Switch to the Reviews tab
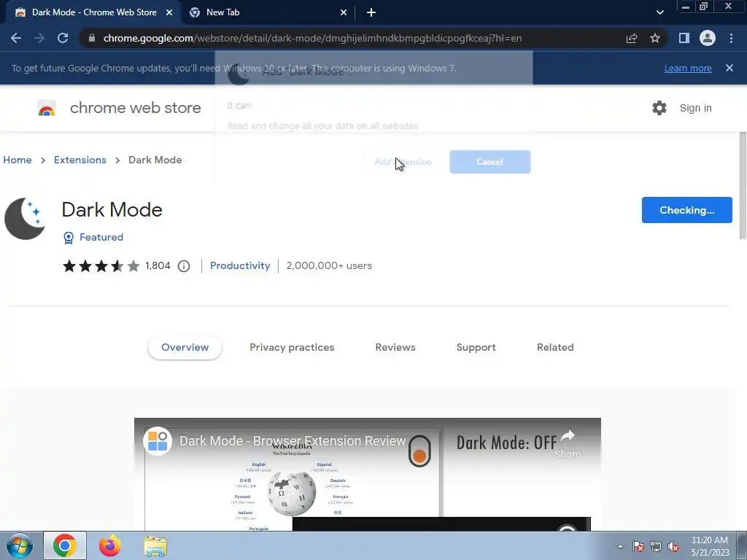Screen dimensions: 747x560 [x=395, y=348]
